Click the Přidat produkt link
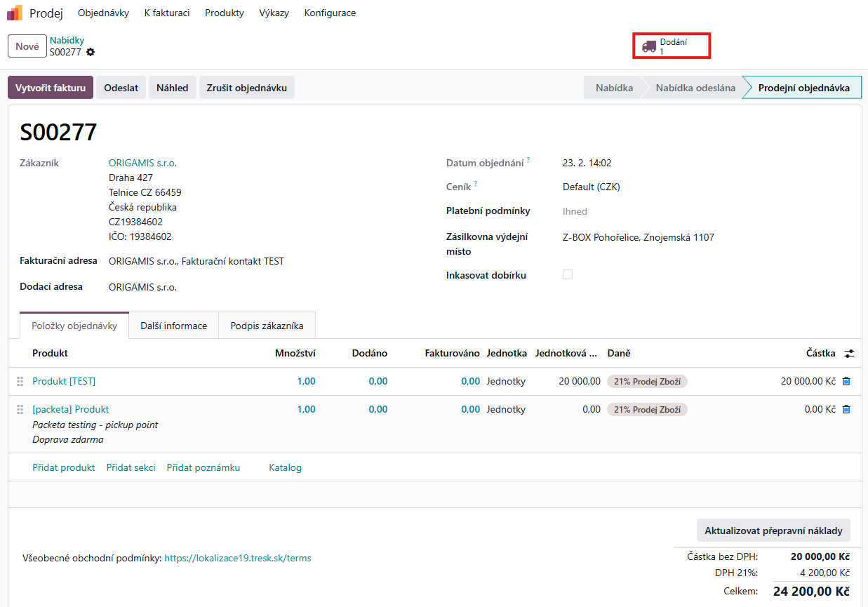This screenshot has width=868, height=607. 64,467
